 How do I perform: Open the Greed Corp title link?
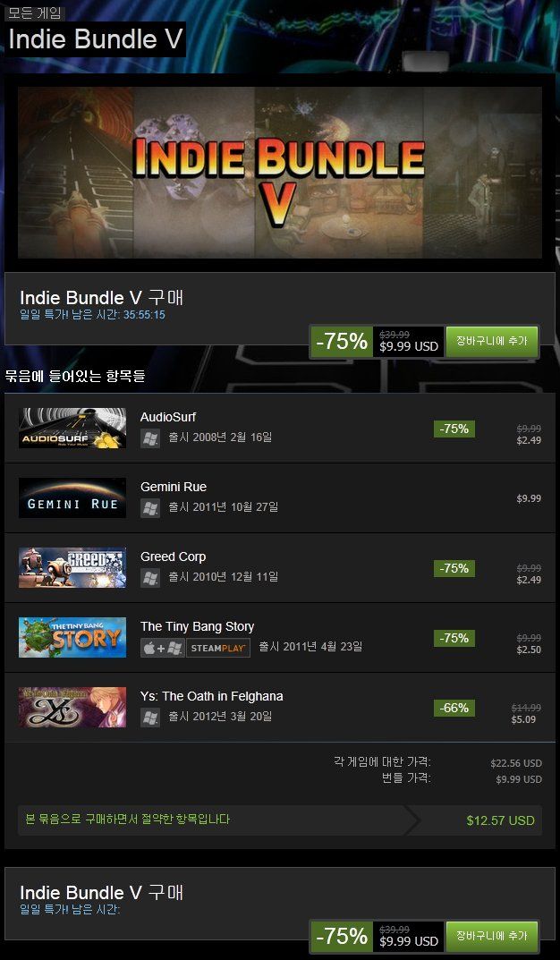pos(174,556)
